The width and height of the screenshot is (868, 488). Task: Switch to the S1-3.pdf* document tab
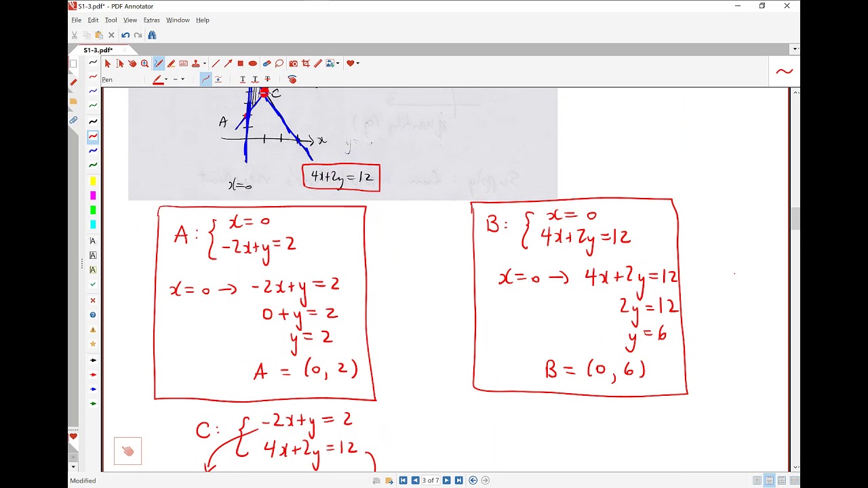(98, 50)
